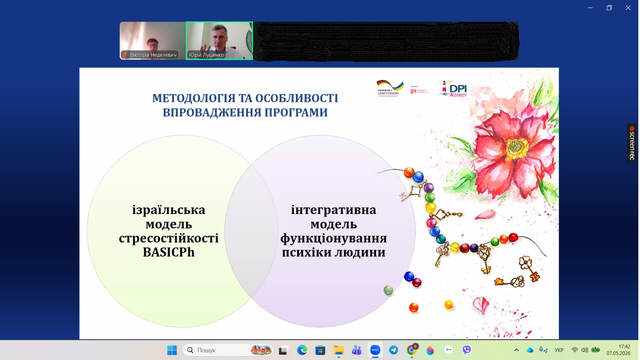
Task: Close the Zoom meeting window
Action: [x=628, y=8]
